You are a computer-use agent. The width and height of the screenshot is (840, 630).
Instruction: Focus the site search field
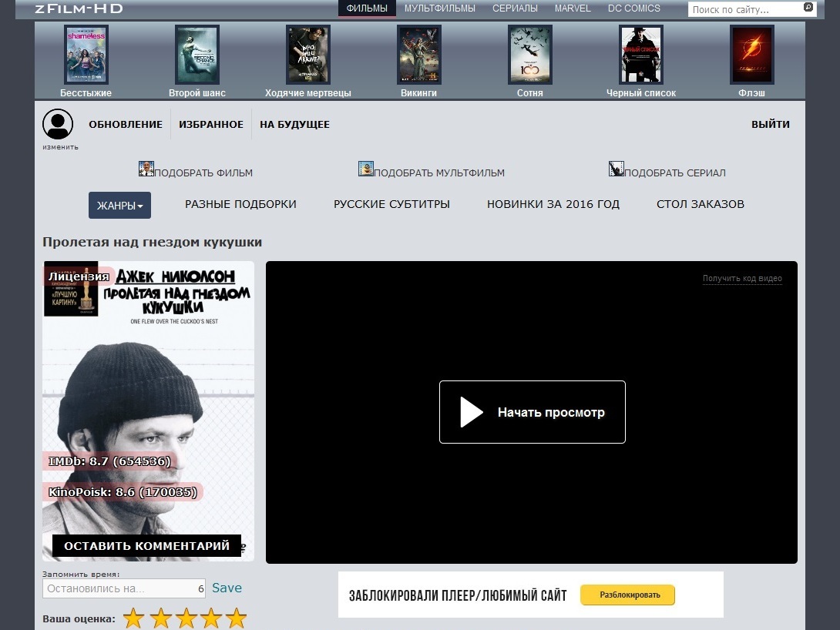click(744, 9)
